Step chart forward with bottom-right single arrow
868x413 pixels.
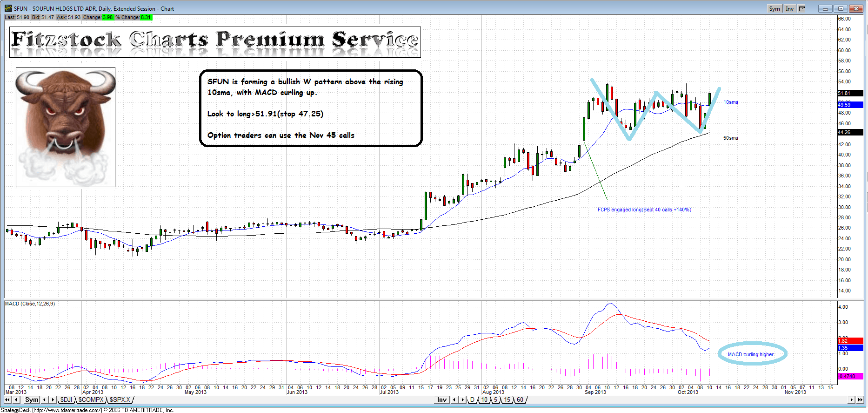pyautogui.click(x=852, y=399)
